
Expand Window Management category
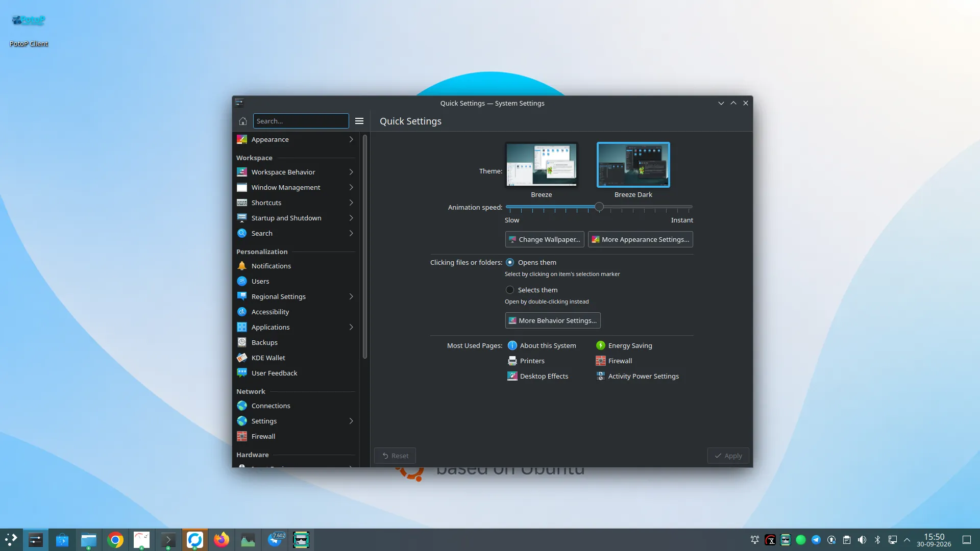pyautogui.click(x=296, y=187)
